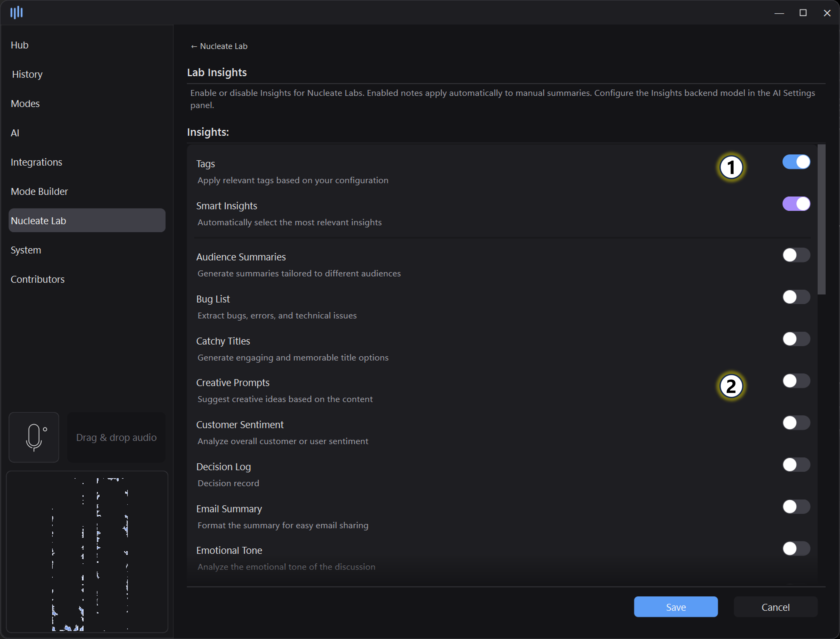Minimize the application window
Viewport: 840px width, 639px height.
[779, 13]
